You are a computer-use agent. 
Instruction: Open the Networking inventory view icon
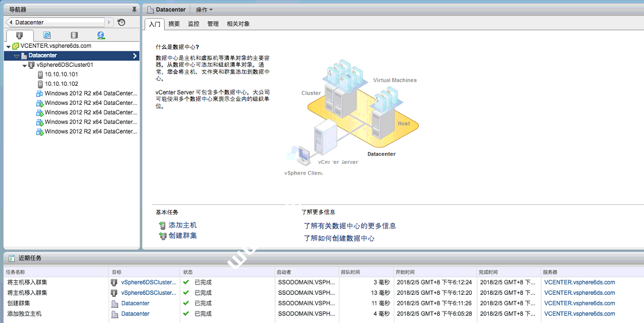point(101,35)
